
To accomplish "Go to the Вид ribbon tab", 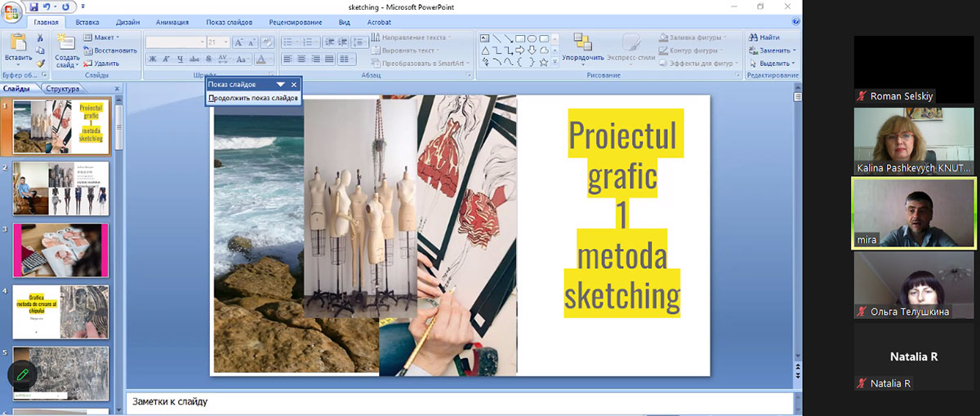I will [x=345, y=22].
